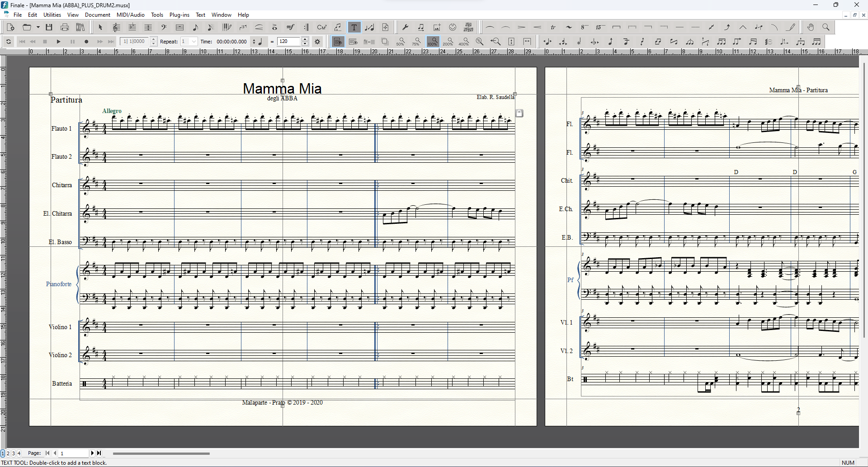
Task: Choose the Expression tool (mf)
Action: (x=290, y=28)
